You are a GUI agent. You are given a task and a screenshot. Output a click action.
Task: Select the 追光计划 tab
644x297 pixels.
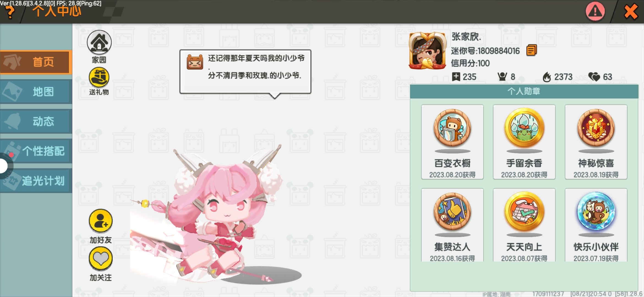[36, 181]
